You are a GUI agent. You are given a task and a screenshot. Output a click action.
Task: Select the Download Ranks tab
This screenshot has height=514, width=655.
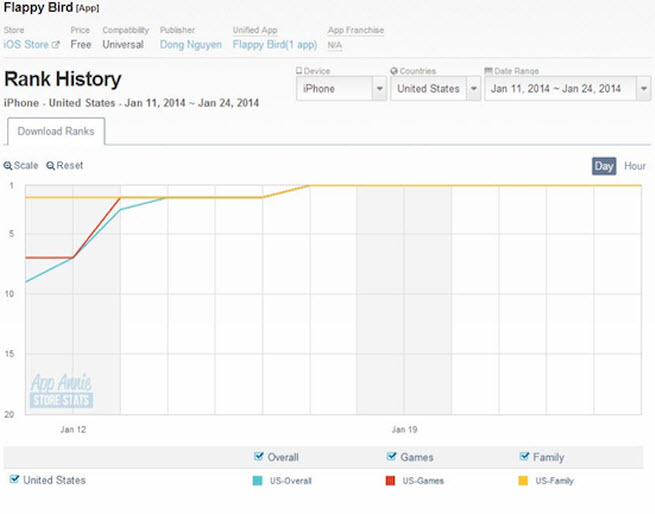click(56, 131)
